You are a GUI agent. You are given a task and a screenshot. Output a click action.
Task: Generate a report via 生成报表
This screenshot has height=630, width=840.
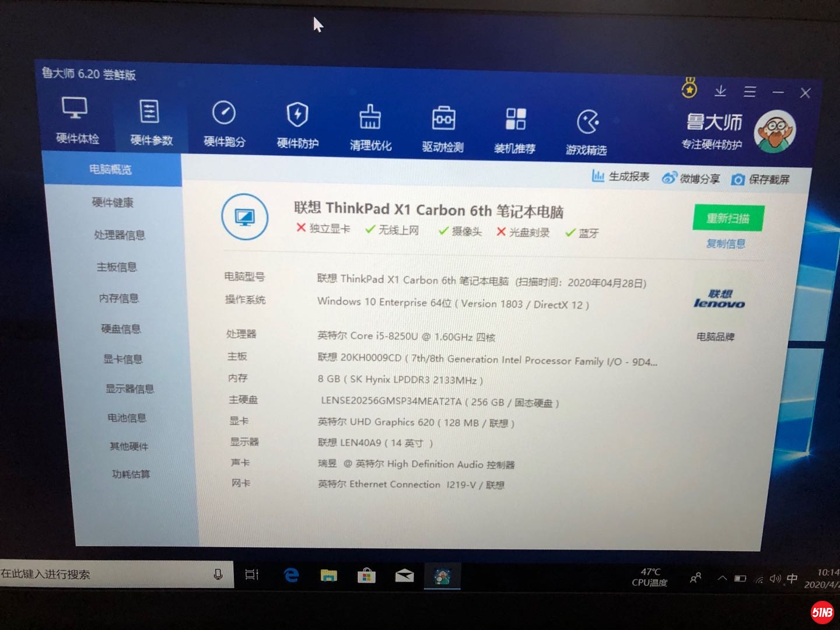[x=620, y=177]
